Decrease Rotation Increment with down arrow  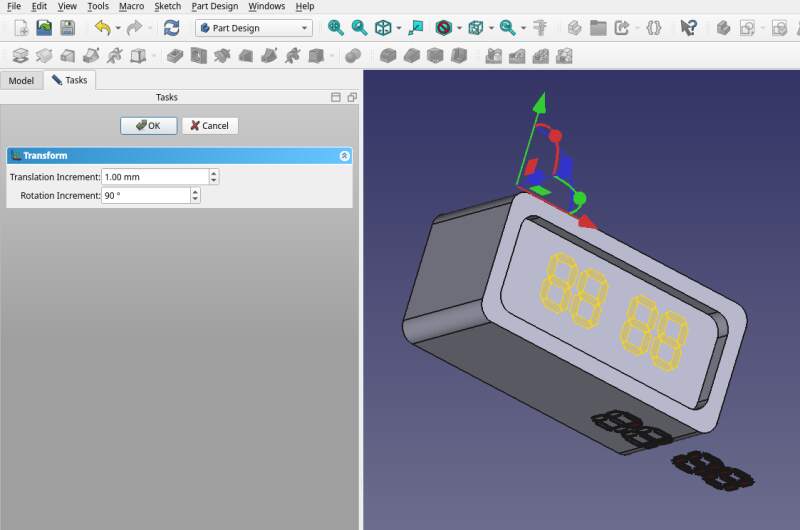click(x=195, y=199)
